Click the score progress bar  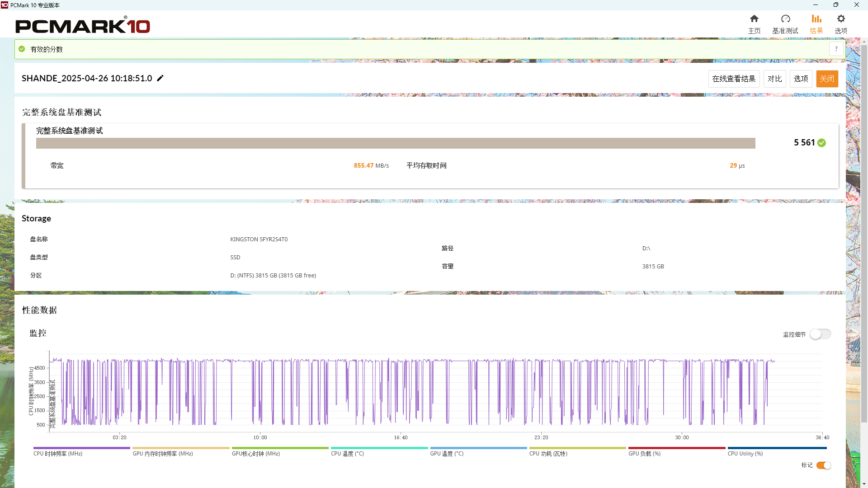click(396, 143)
